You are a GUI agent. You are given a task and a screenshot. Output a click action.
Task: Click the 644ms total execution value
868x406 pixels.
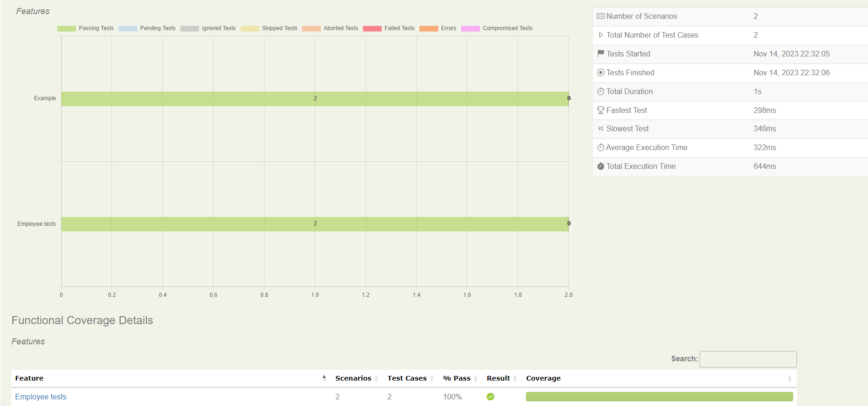[764, 166]
